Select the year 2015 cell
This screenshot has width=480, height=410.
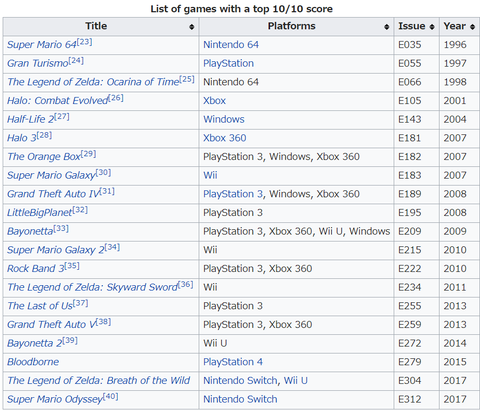point(460,362)
